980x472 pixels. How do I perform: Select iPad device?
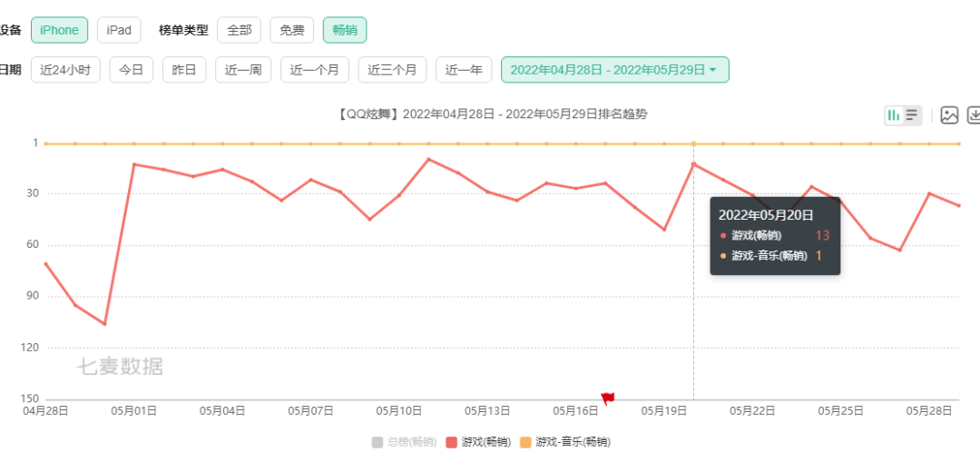coord(119,30)
